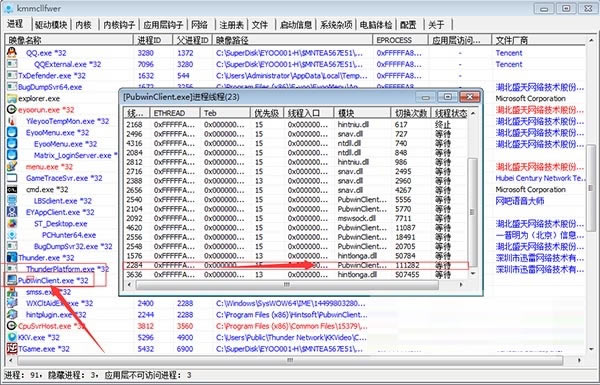Screen dimensions: 600x385
Task: Click the 网吧语音大师 vendor text
Action: (520, 201)
